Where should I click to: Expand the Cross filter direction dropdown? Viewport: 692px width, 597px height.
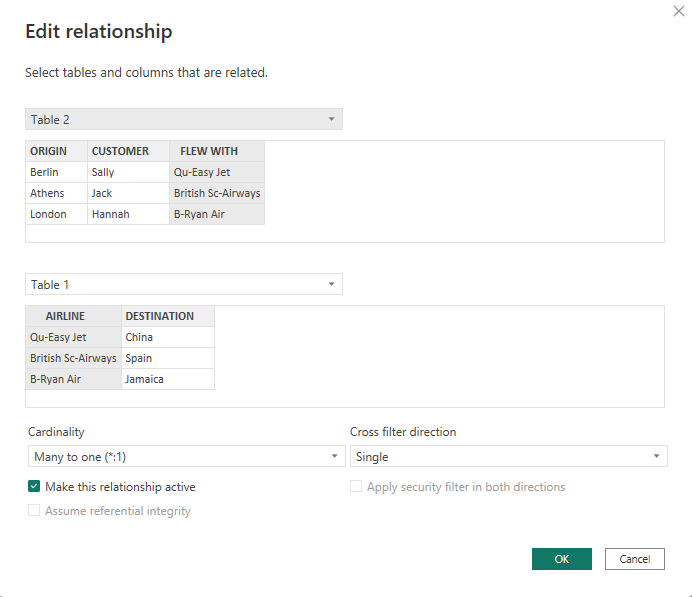[507, 457]
